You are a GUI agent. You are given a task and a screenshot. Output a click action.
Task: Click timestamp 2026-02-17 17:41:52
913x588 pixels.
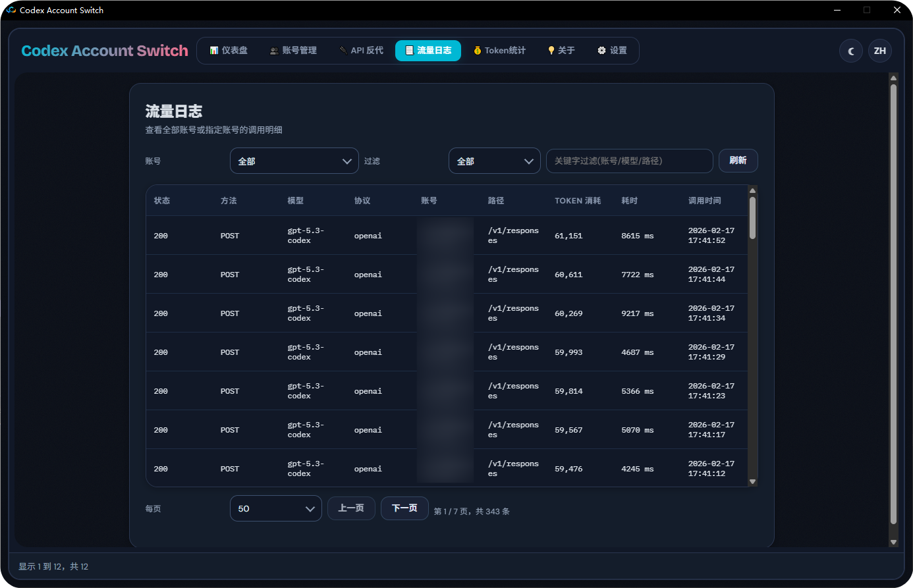coord(711,236)
